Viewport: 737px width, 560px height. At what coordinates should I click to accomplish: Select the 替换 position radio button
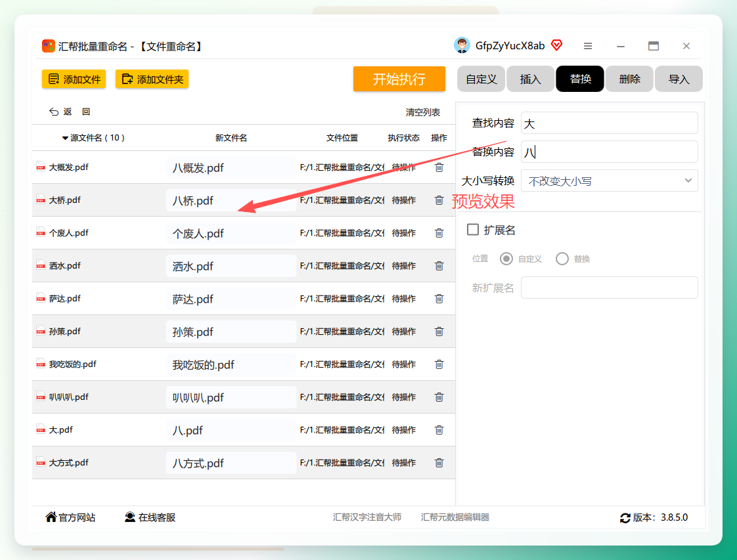[x=562, y=259]
